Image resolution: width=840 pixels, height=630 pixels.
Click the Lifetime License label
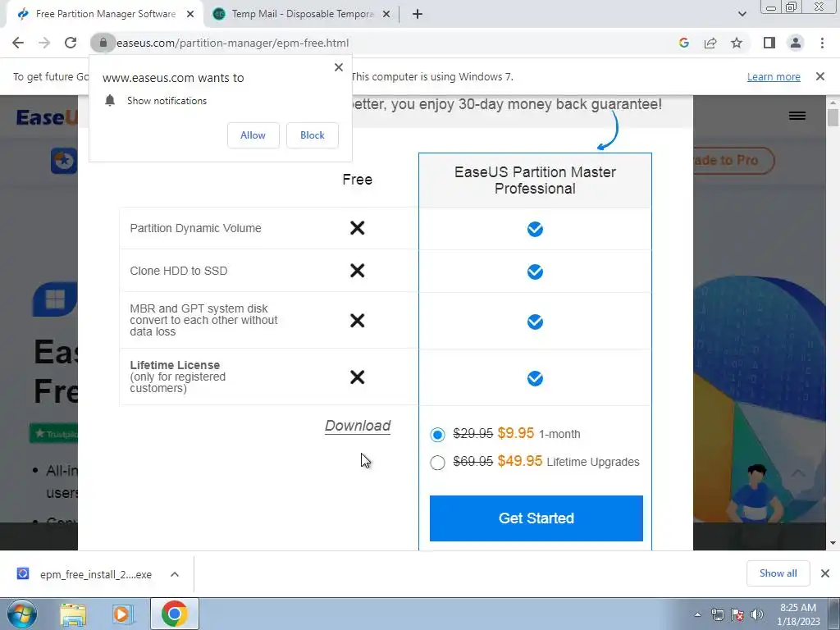(x=175, y=365)
